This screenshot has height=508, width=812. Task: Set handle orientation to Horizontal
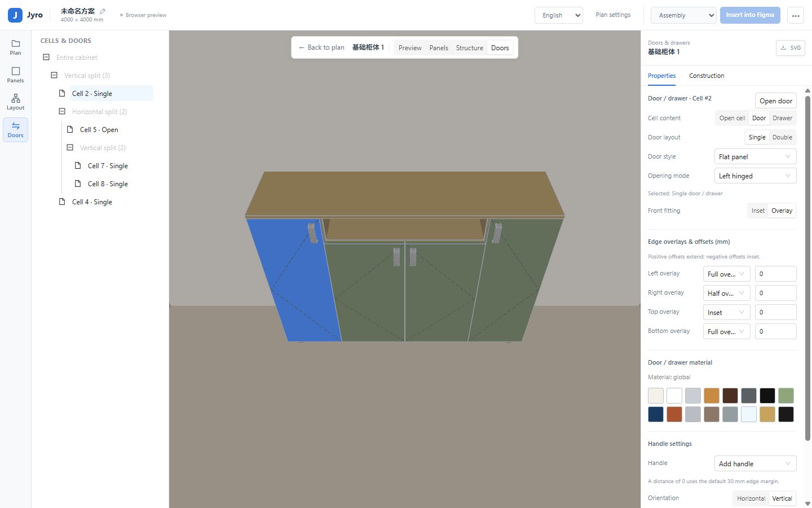pos(751,498)
